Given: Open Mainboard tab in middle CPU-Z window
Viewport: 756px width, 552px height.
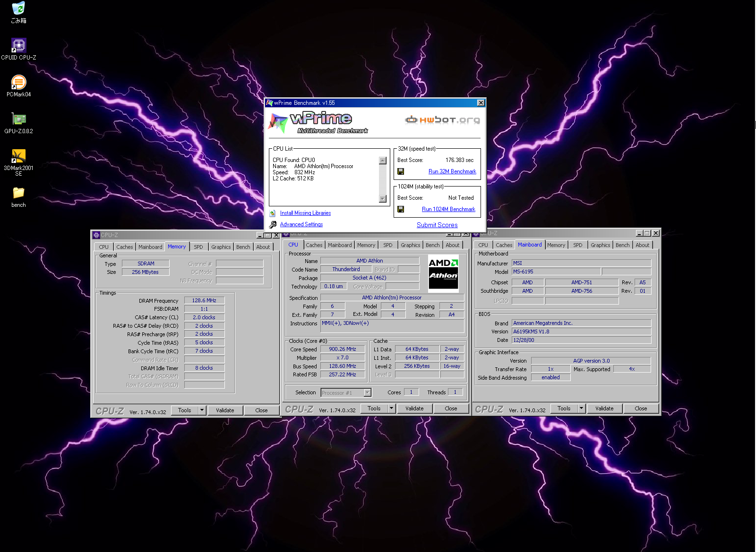Looking at the screenshot, I should click(340, 245).
